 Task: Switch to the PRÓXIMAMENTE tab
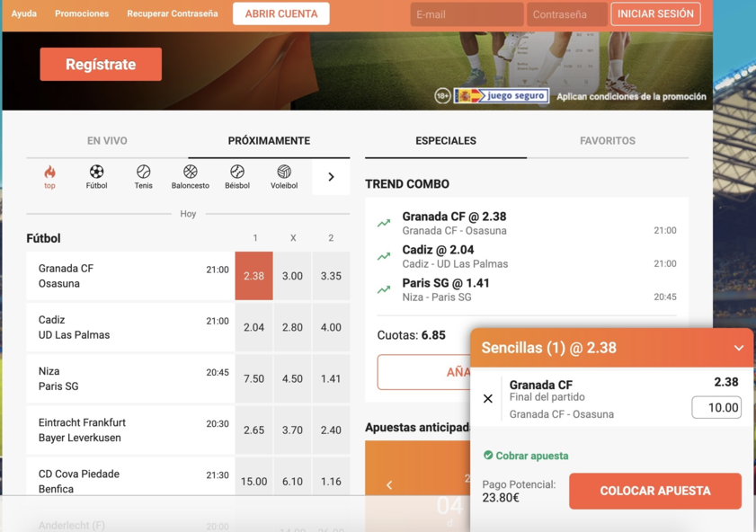[269, 141]
